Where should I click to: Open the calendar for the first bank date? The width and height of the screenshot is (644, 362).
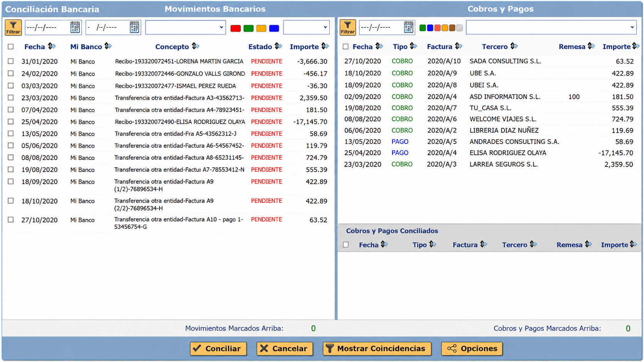point(75,27)
